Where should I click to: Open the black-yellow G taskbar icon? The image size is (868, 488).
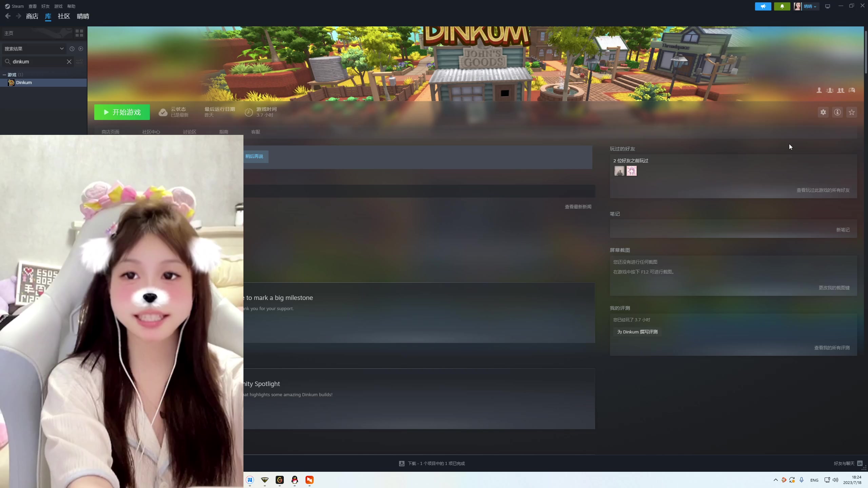click(x=280, y=480)
